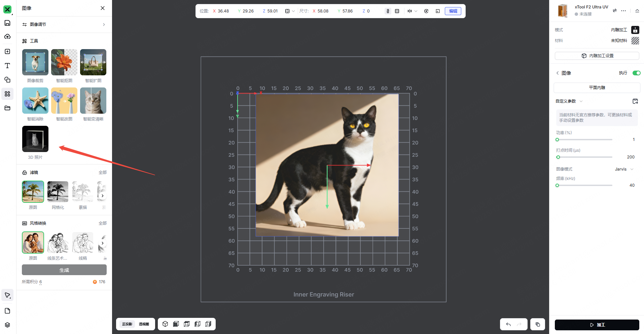The image size is (644, 334).
Task: Open 内雕加工设置 settings button
Action: 597,56
